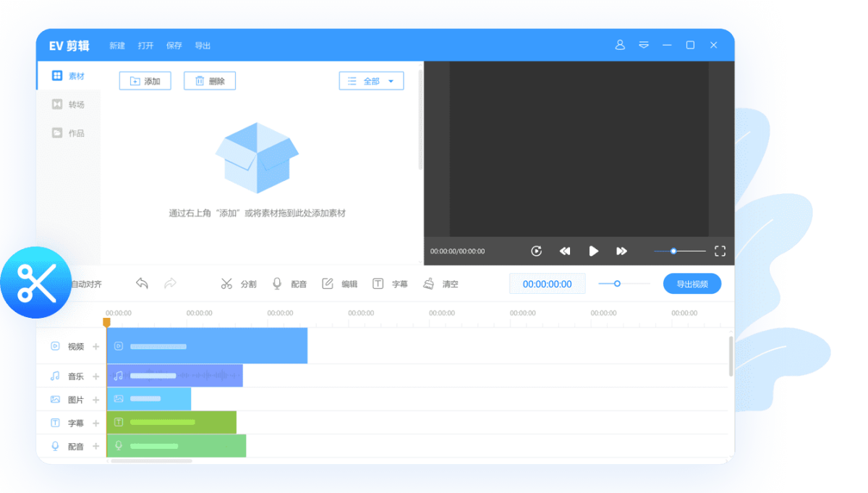868x493 pixels.
Task: Add a track with 视频 plus button
Action: tap(96, 347)
